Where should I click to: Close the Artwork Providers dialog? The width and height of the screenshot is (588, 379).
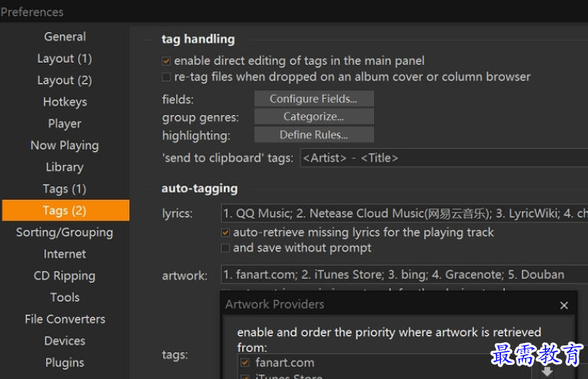(x=564, y=305)
